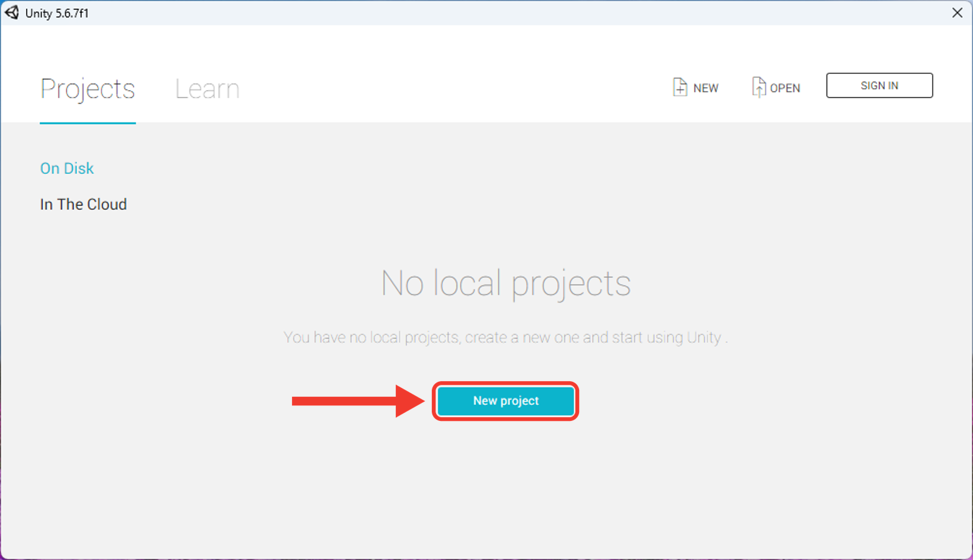Click the SIGN IN button
Screen dimensions: 973x560
(879, 86)
